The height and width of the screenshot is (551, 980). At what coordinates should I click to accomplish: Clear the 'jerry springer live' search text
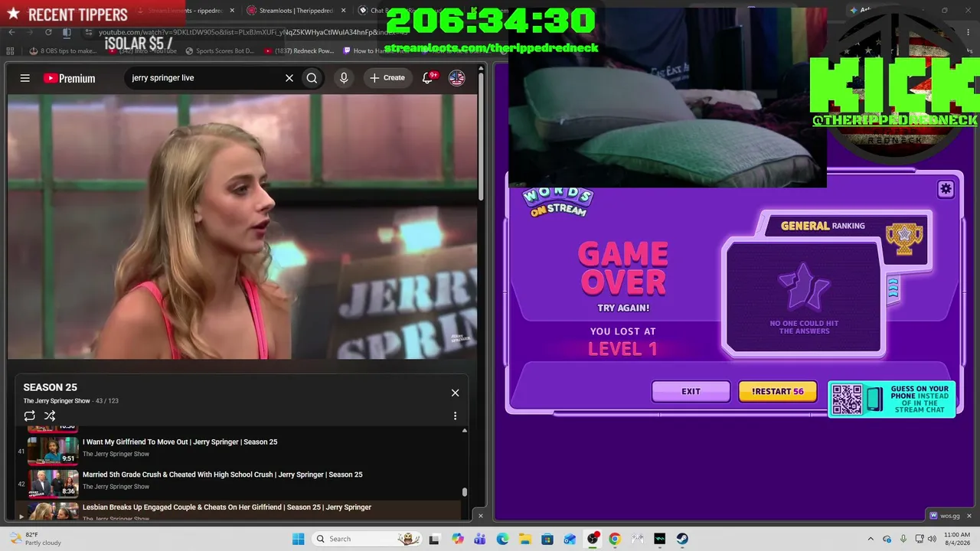(x=289, y=78)
